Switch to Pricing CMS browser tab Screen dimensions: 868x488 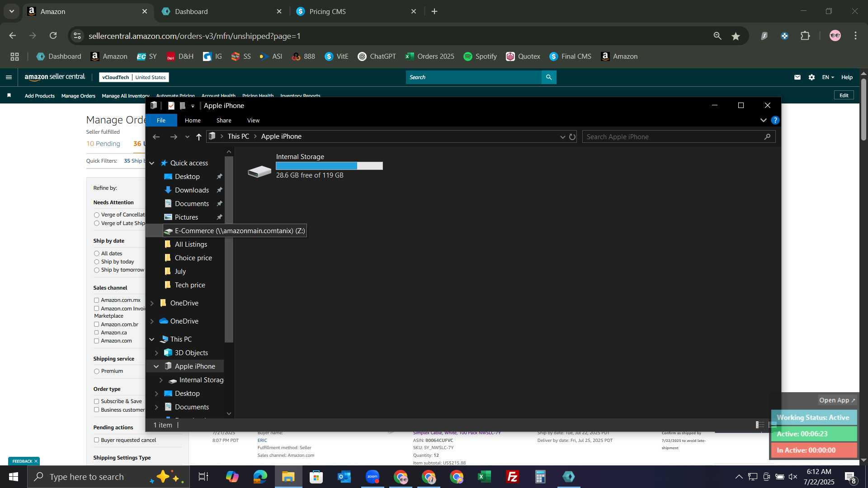(x=356, y=11)
